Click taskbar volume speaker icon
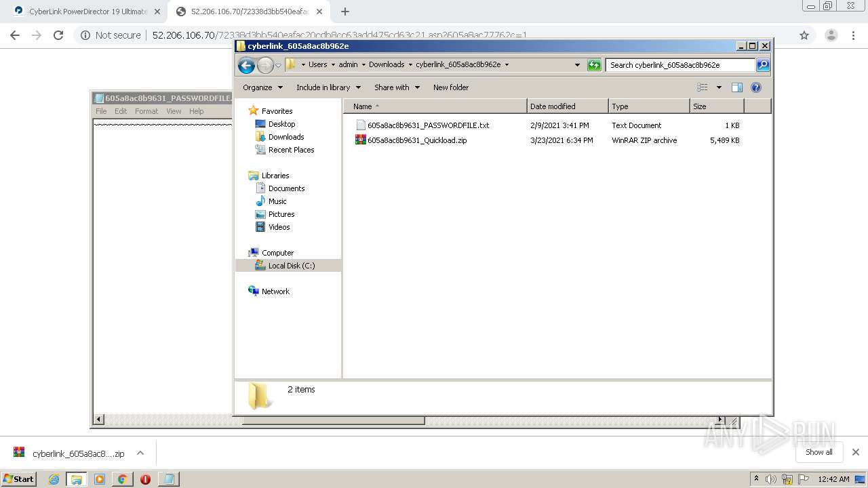 pos(771,479)
